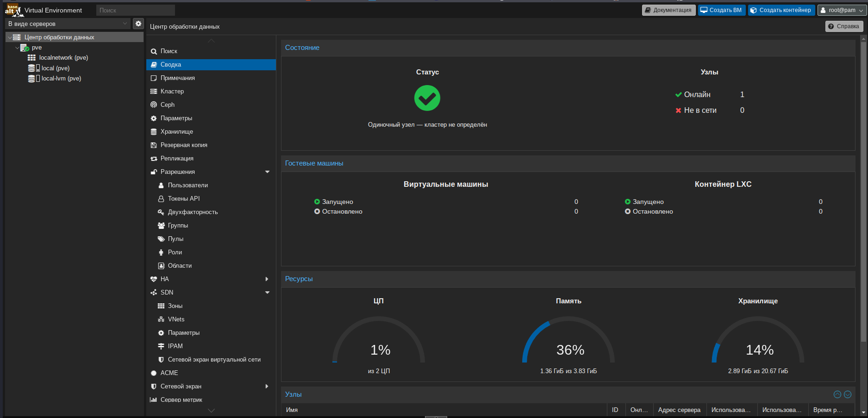Click the gear icon beside server view selector
868x418 pixels.
coord(138,24)
